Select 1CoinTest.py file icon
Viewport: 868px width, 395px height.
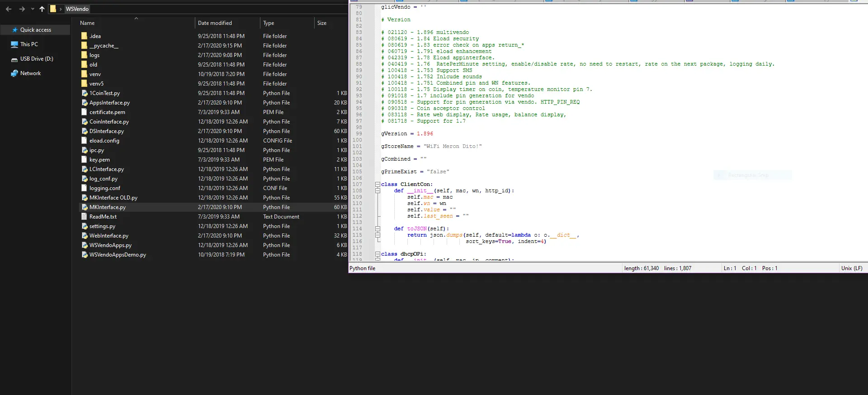pyautogui.click(x=84, y=93)
